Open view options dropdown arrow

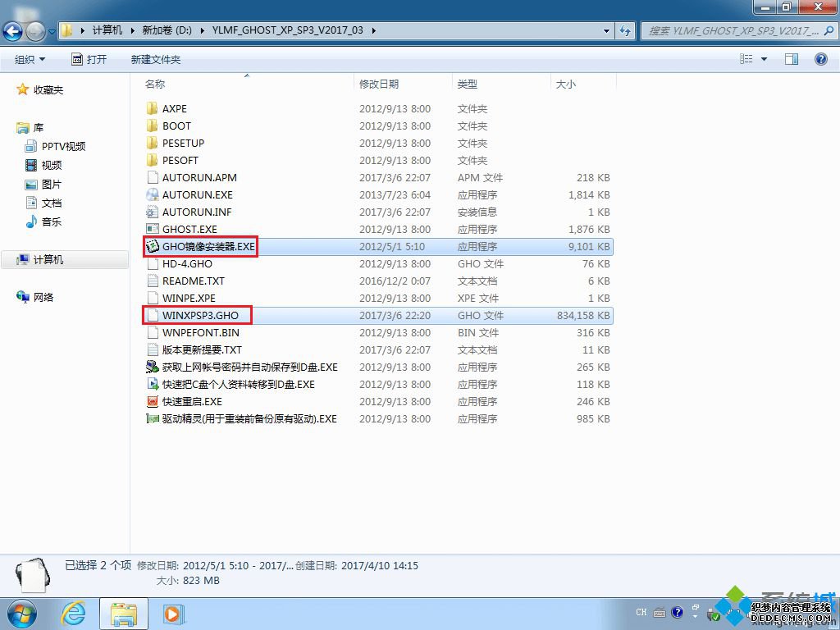(764, 59)
